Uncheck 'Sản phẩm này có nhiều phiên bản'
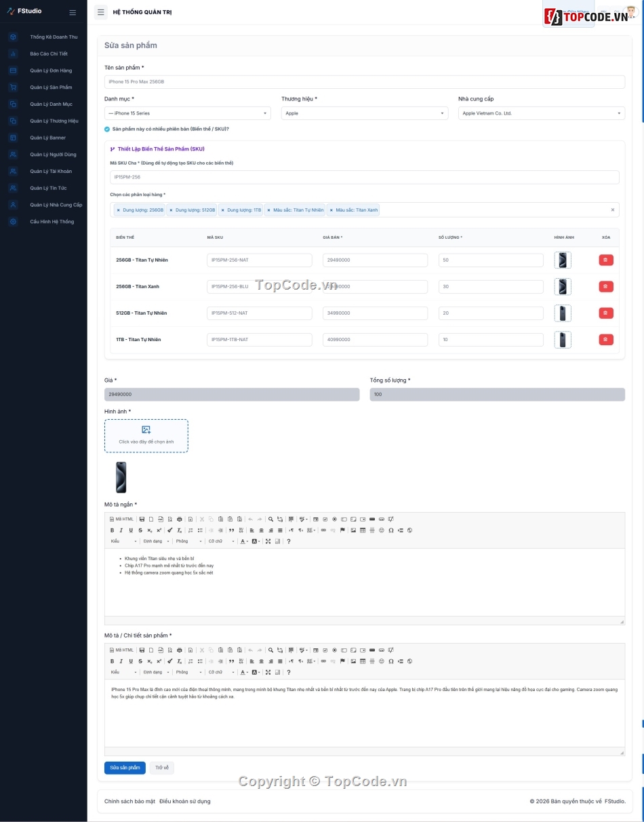The width and height of the screenshot is (644, 822). pyautogui.click(x=107, y=129)
